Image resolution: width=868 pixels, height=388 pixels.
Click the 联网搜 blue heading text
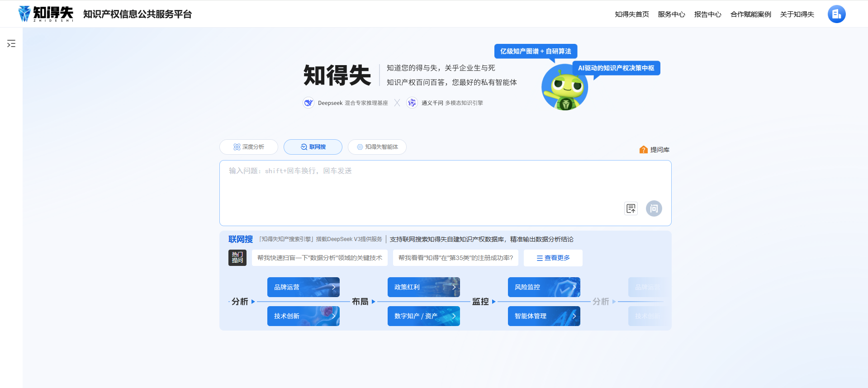pos(241,239)
